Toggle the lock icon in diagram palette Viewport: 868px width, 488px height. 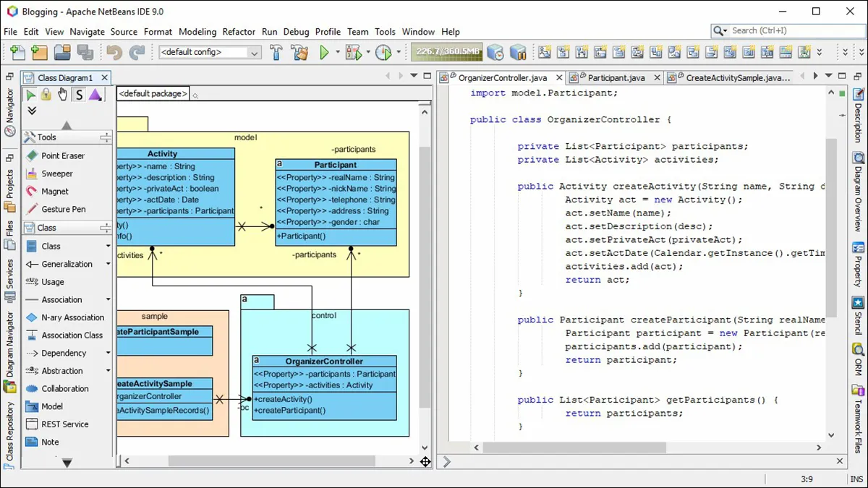(x=46, y=95)
